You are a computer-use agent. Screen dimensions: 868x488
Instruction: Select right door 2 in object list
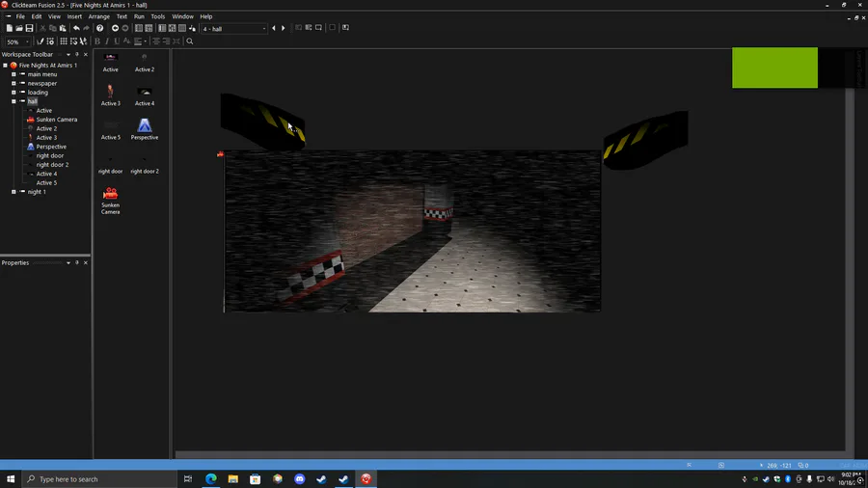(145, 165)
